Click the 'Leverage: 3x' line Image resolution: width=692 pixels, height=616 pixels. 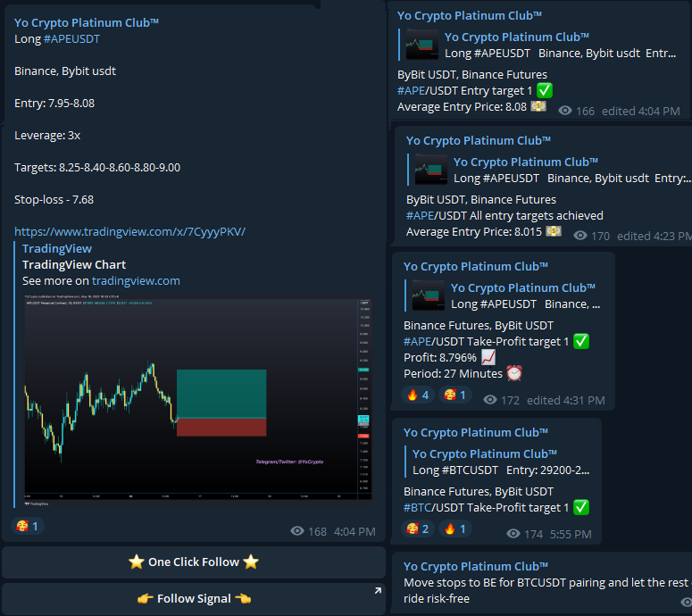coord(47,136)
